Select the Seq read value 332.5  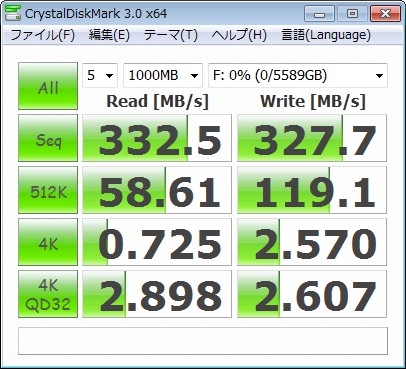[x=157, y=138]
